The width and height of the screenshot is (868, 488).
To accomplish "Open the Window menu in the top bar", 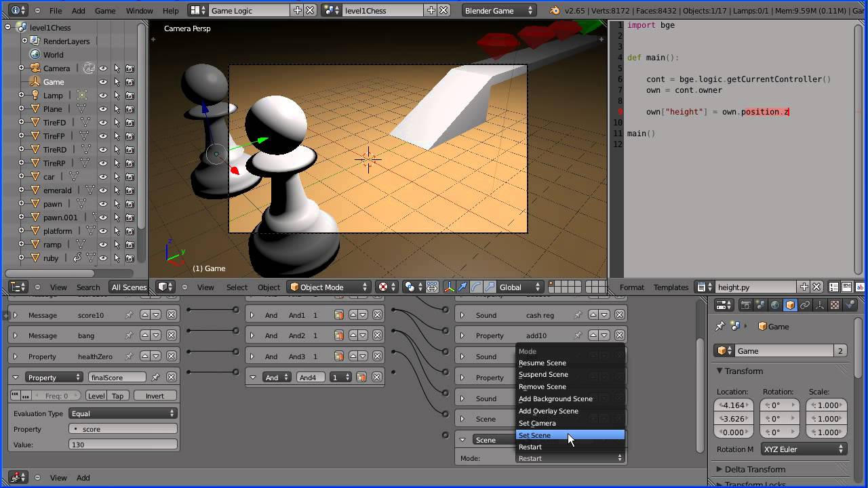I will (x=139, y=11).
